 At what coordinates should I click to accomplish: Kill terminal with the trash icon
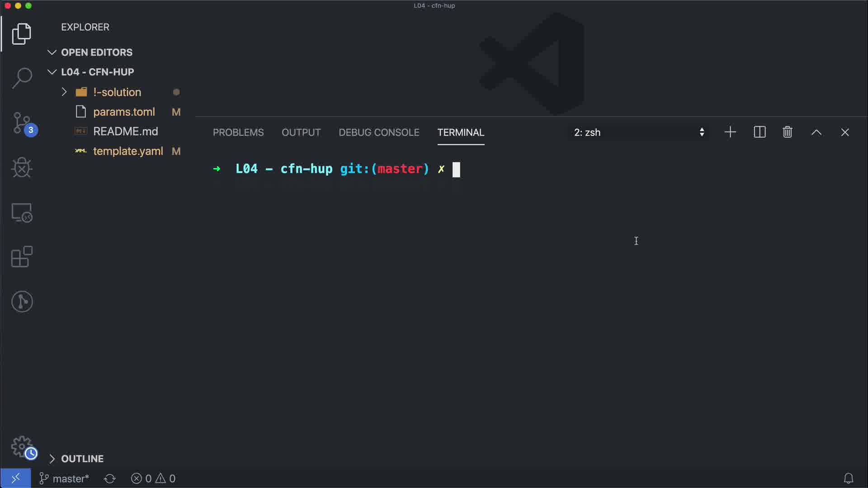pos(788,132)
